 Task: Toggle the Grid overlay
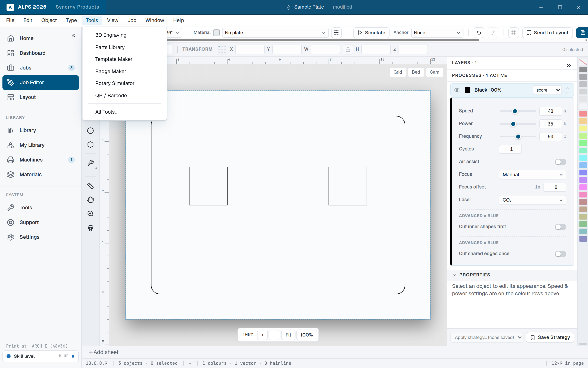click(x=398, y=72)
